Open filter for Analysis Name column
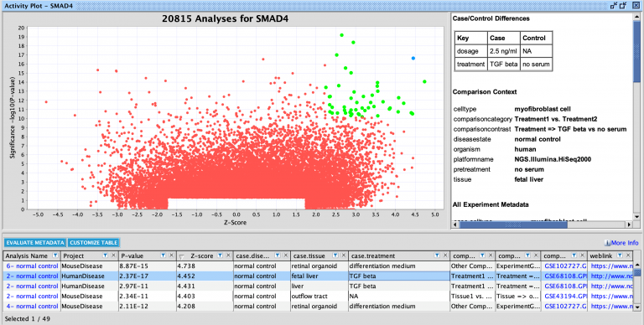The height and width of the screenshot is (325, 644). (x=55, y=255)
